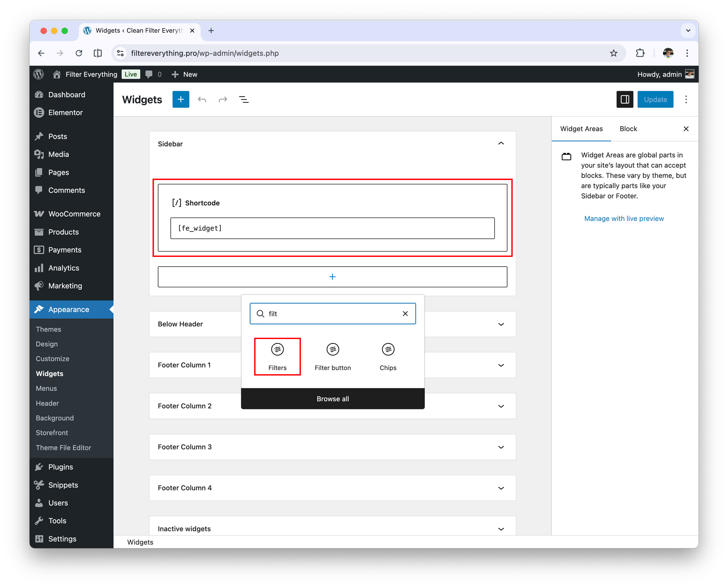Viewport: 728px width, 587px height.
Task: Collapse the Sidebar widget area
Action: pyautogui.click(x=501, y=144)
